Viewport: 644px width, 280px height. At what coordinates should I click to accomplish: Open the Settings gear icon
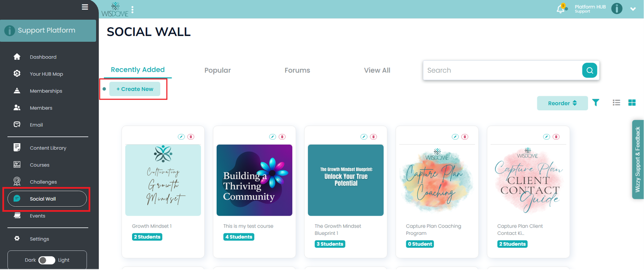pyautogui.click(x=17, y=239)
